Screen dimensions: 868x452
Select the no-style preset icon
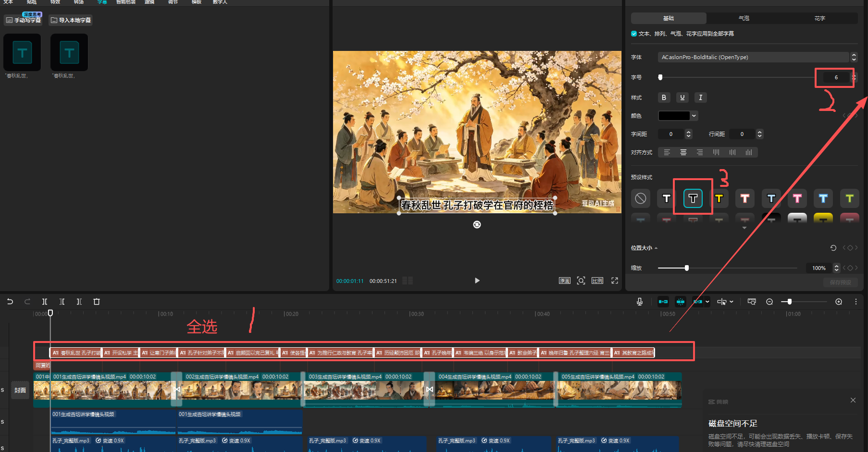pyautogui.click(x=641, y=198)
